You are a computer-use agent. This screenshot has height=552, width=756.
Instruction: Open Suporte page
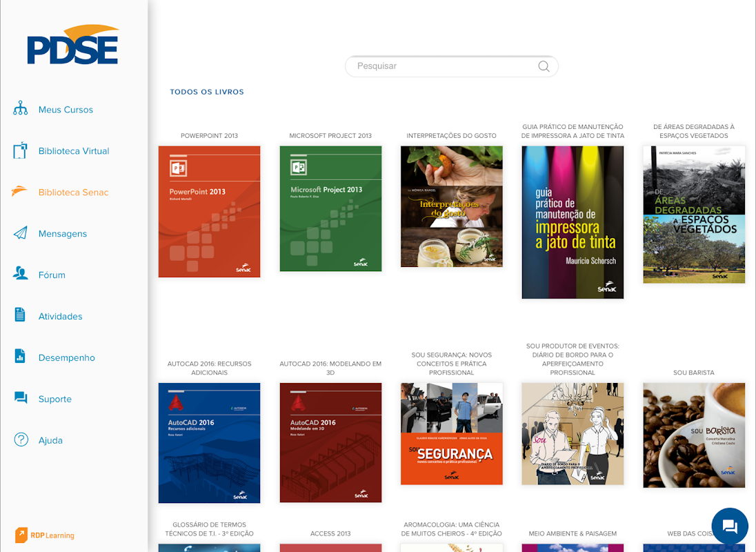pyautogui.click(x=55, y=400)
